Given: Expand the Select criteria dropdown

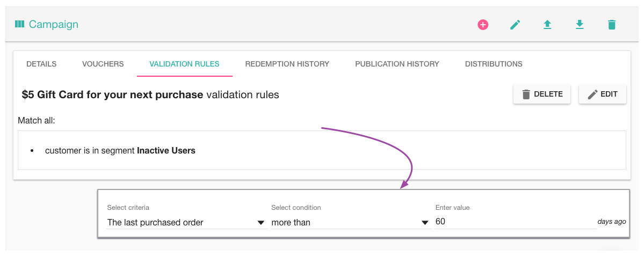Looking at the screenshot, I should pos(186,222).
